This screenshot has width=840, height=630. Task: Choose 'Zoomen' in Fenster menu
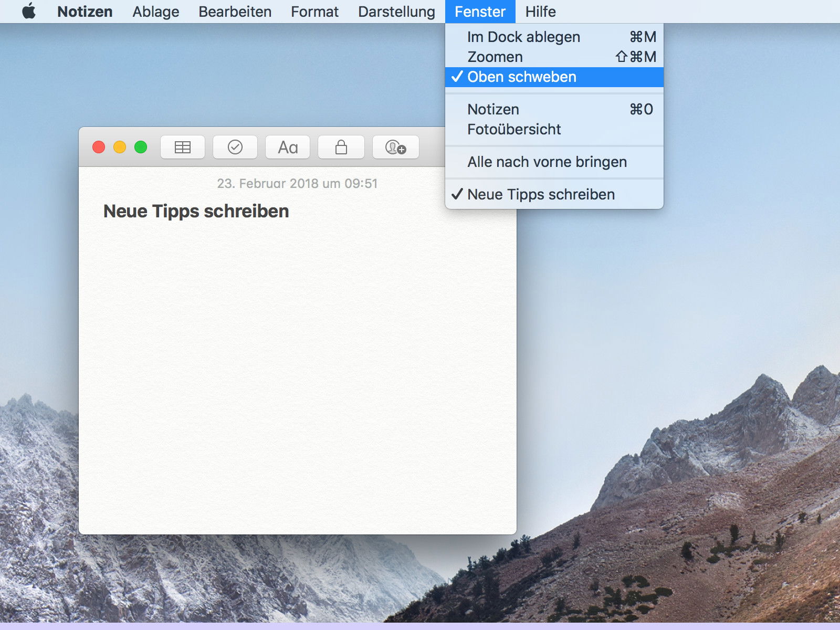click(x=554, y=57)
